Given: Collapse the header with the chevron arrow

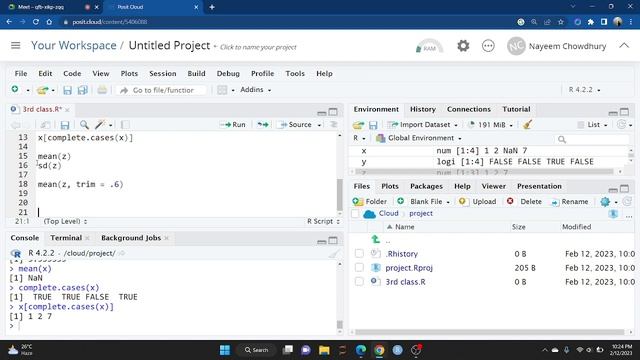Looking at the screenshot, I should click(x=624, y=45).
